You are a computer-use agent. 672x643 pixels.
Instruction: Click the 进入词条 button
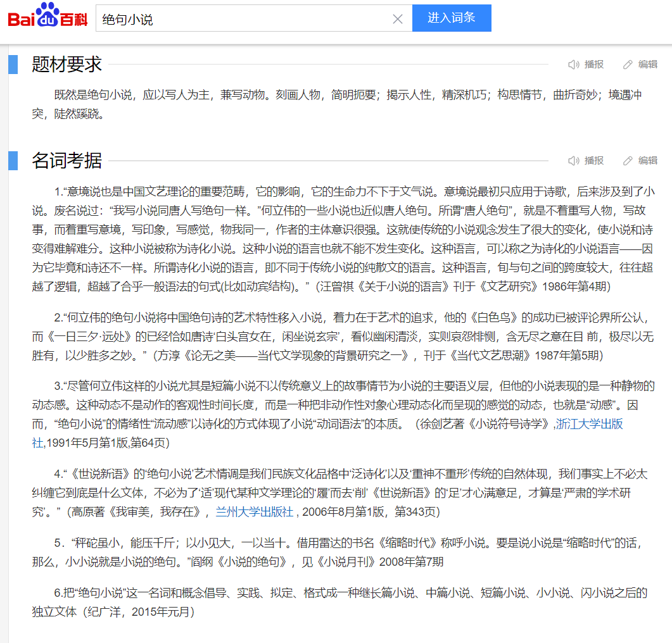pos(452,18)
